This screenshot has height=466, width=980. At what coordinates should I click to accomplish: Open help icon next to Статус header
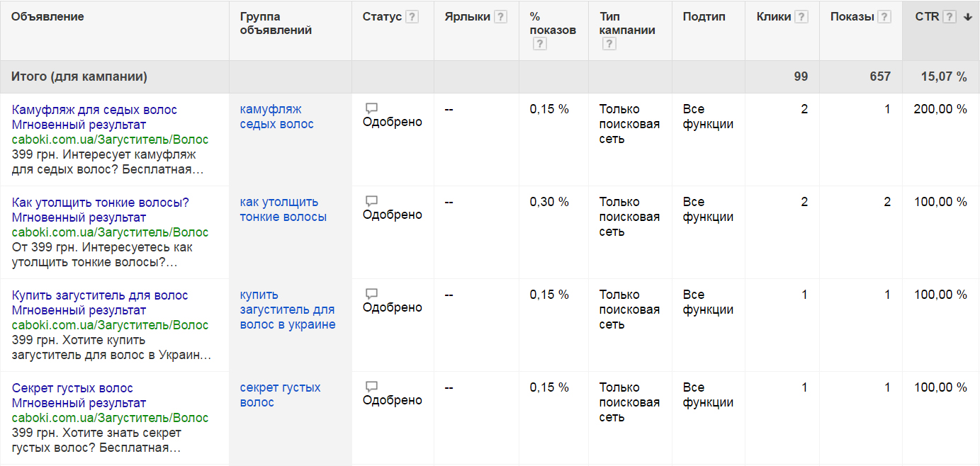coord(412,17)
